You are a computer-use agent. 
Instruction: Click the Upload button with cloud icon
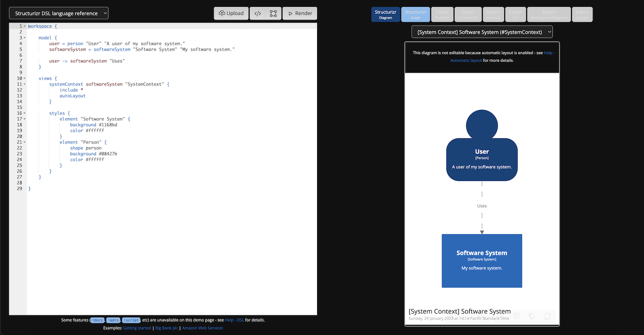pyautogui.click(x=231, y=13)
